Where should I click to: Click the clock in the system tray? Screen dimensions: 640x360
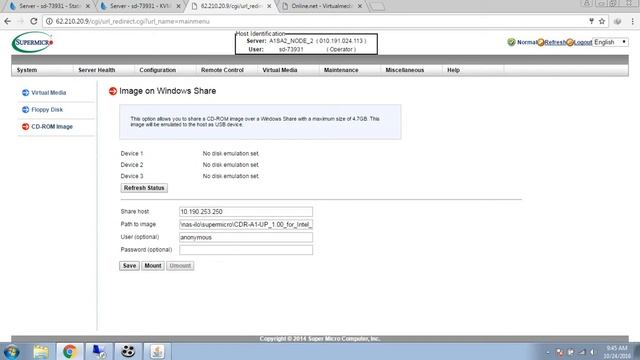616,352
